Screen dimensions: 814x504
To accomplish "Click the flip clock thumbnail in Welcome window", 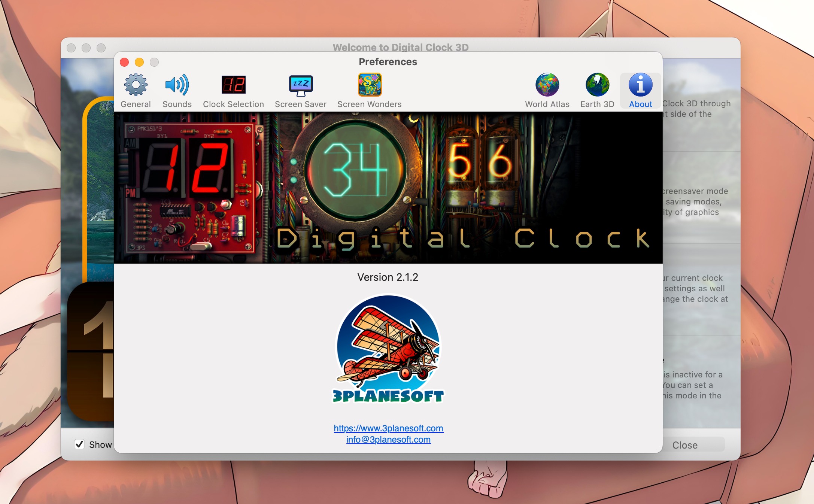I will click(x=91, y=351).
